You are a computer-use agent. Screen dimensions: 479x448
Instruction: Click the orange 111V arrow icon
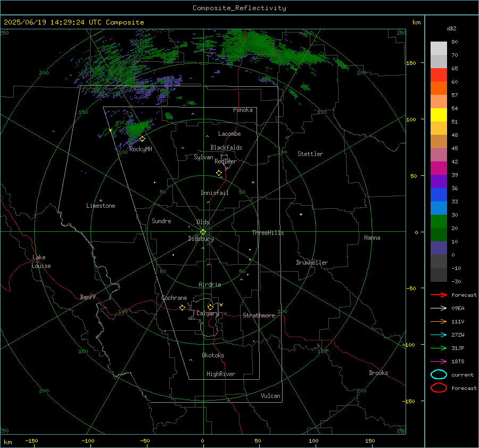tap(439, 321)
